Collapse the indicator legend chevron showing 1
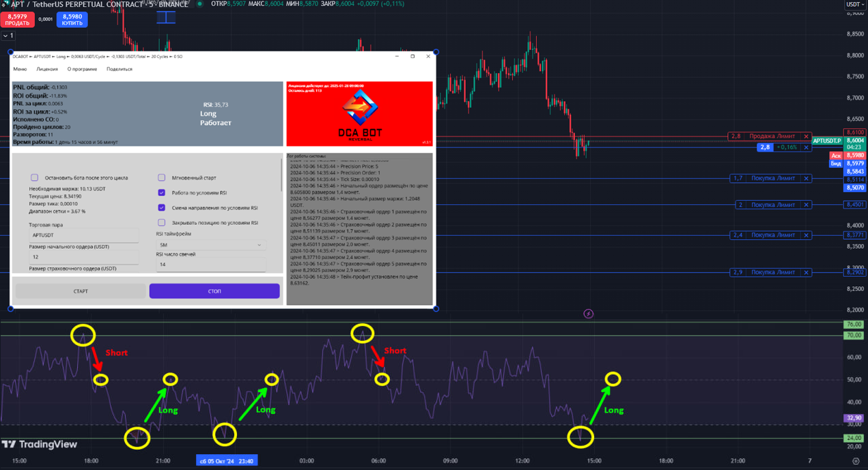 point(8,36)
